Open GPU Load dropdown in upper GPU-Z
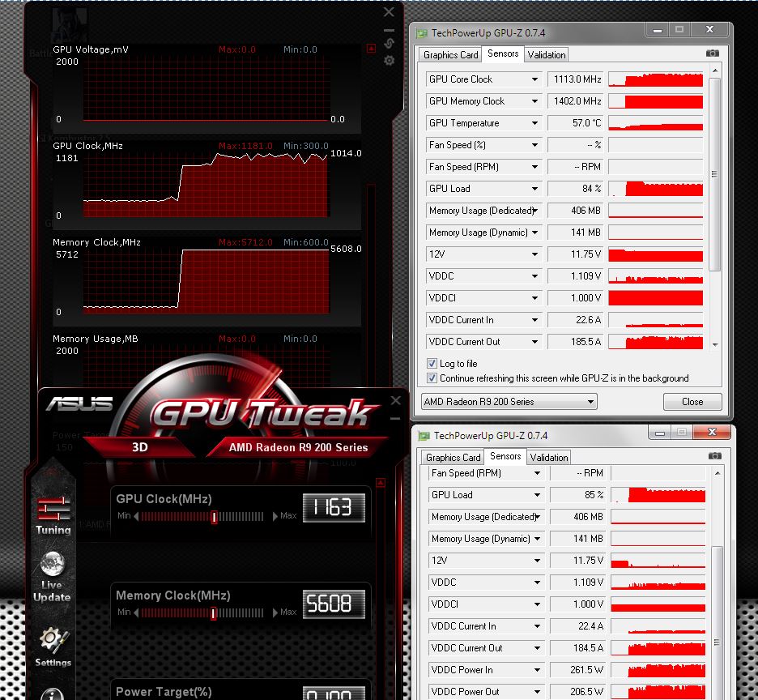758x700 pixels. (x=534, y=189)
